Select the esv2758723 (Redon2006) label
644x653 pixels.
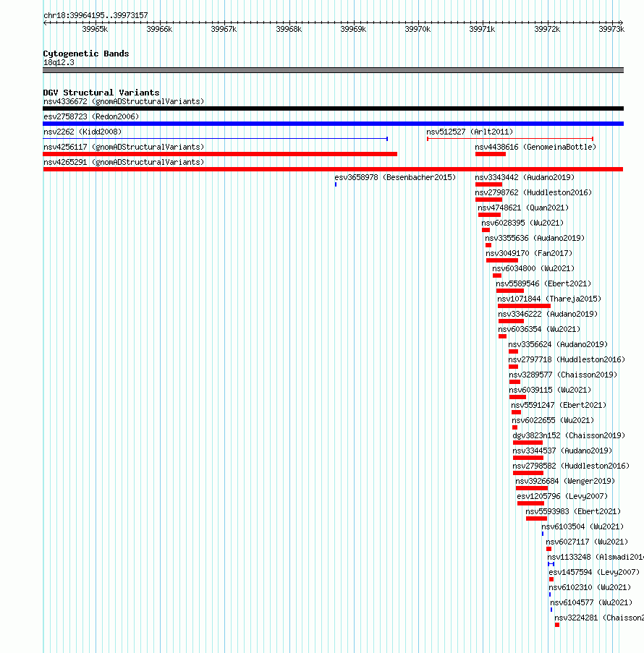pos(91,116)
